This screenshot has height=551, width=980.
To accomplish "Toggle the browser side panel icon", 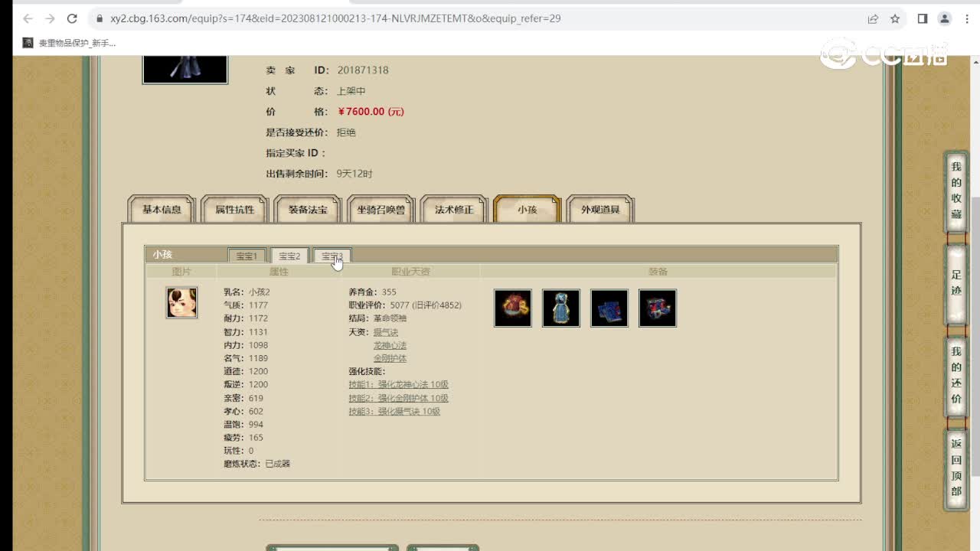I will coord(923,18).
